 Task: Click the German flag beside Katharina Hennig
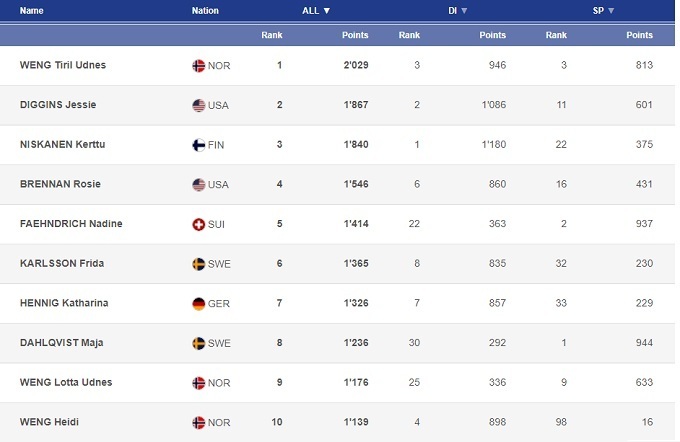198,304
